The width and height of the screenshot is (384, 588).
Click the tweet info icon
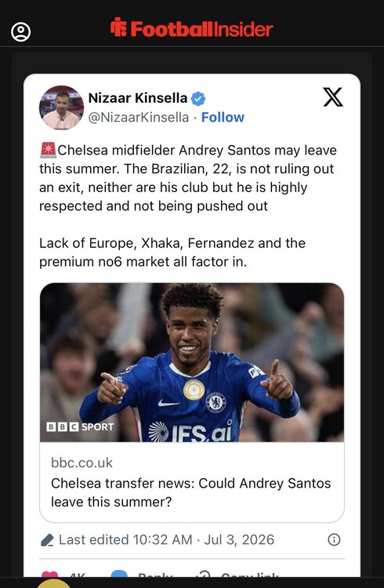coord(334,539)
